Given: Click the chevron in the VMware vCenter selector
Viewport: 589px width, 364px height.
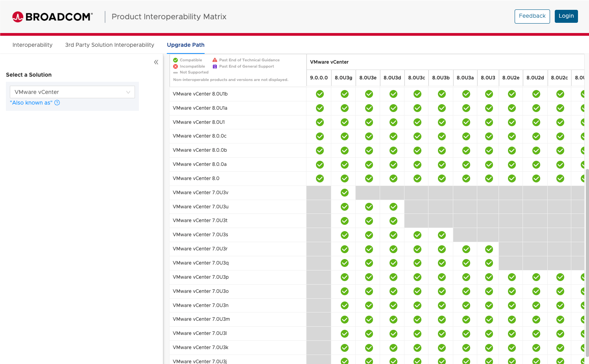Looking at the screenshot, I should [128, 92].
